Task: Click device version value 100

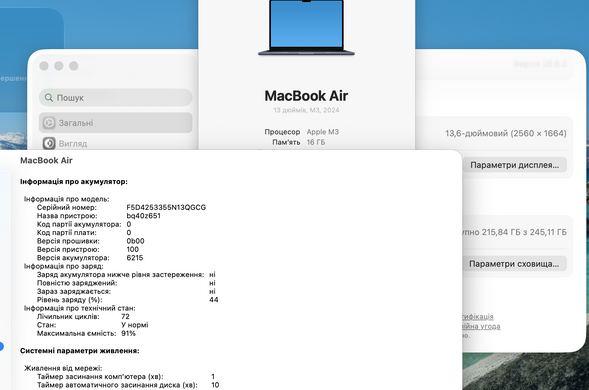Action: [x=133, y=249]
